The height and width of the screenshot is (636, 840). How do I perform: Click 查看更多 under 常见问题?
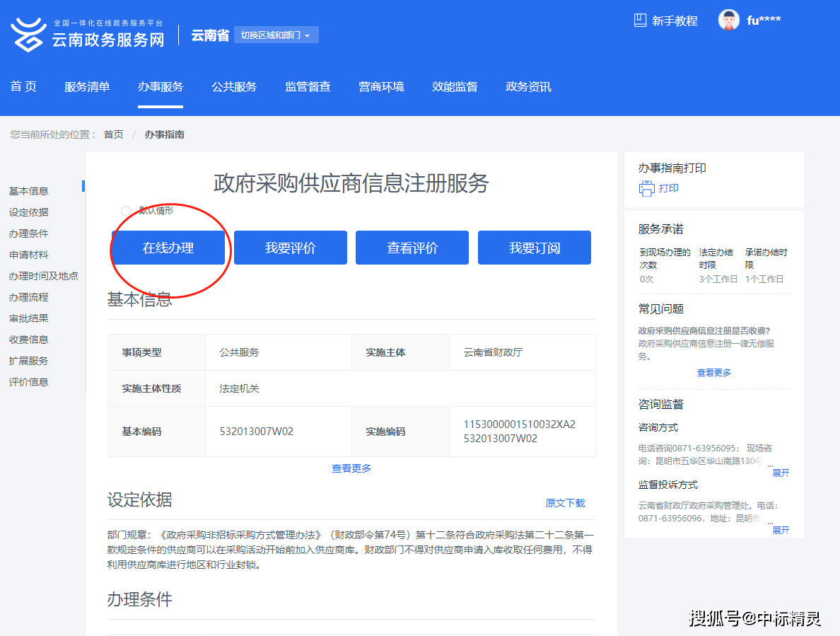(x=713, y=372)
